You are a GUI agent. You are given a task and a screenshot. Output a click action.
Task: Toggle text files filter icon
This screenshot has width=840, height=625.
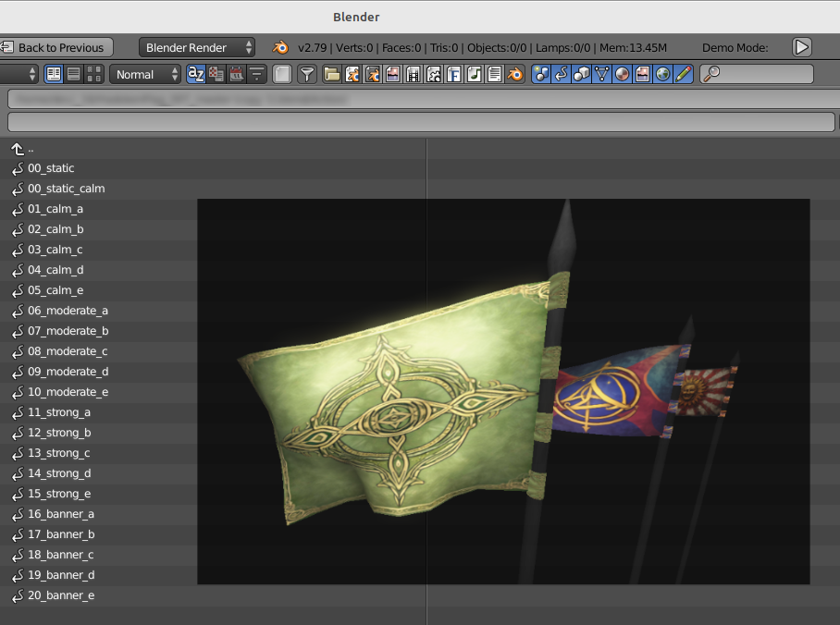pyautogui.click(x=494, y=74)
